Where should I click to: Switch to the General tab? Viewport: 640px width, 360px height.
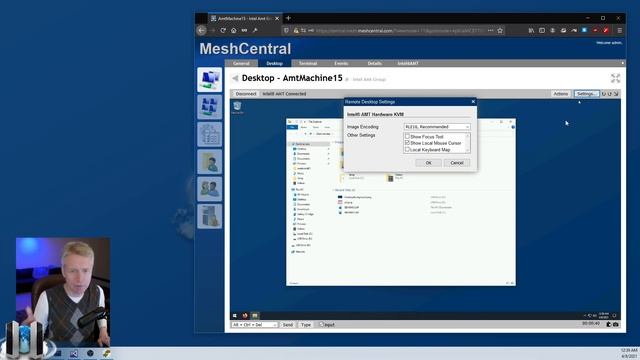[x=241, y=63]
